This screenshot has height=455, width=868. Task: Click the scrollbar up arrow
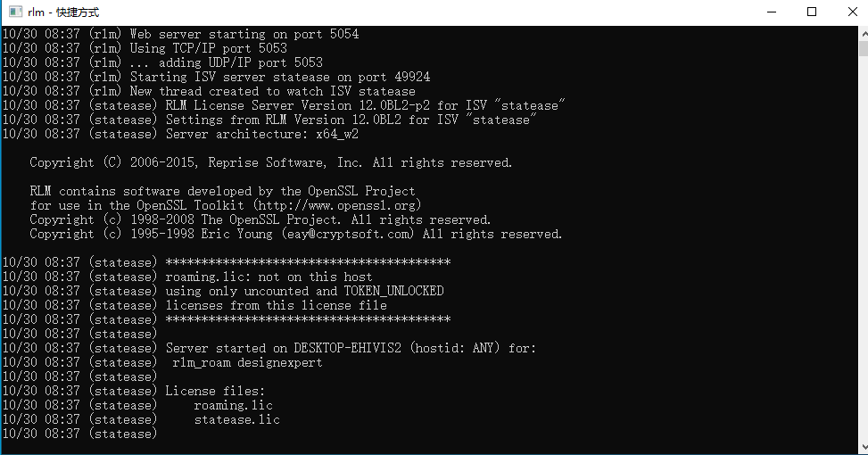[x=863, y=32]
